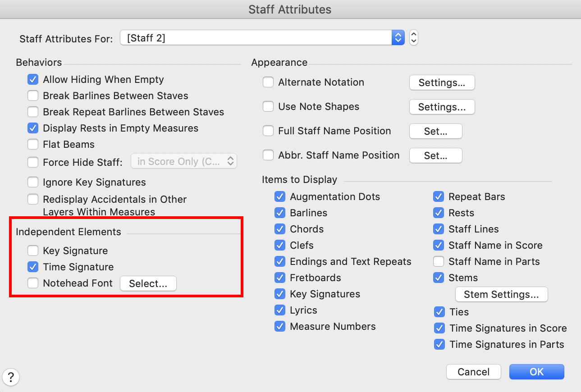
Task: Hide Augmentation Dots on staff
Action: 280,197
